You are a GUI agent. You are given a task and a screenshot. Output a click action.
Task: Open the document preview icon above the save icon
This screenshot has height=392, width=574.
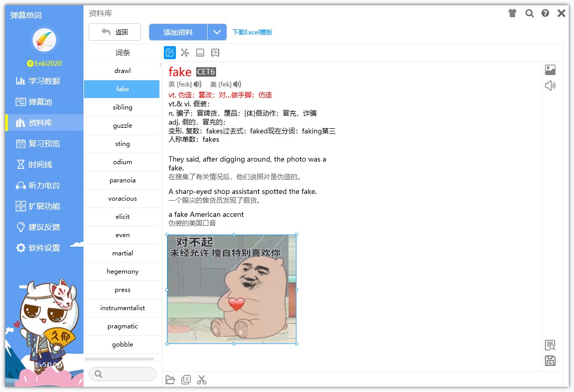tap(551, 345)
